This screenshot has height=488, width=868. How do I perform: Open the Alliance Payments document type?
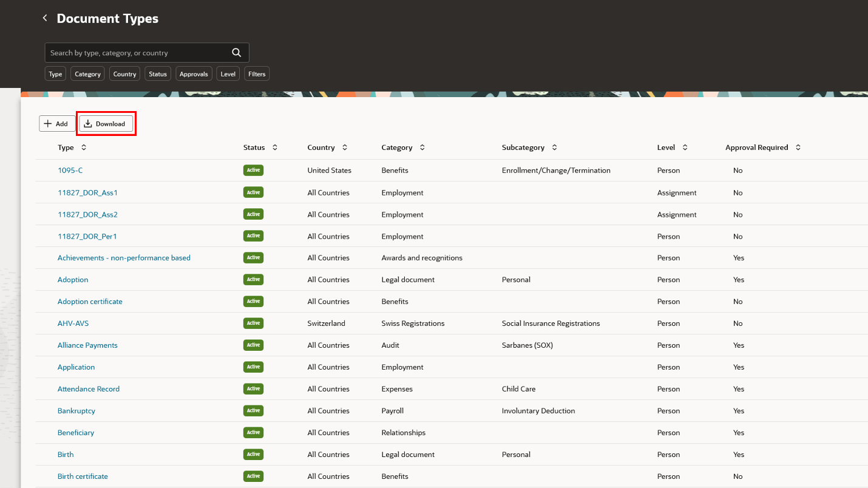pos(87,345)
